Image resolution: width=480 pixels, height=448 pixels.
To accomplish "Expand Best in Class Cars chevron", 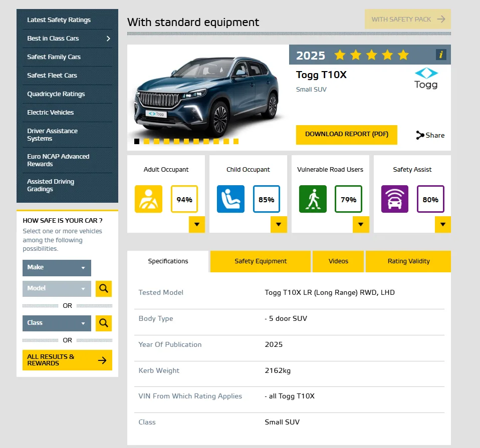I will click(108, 39).
